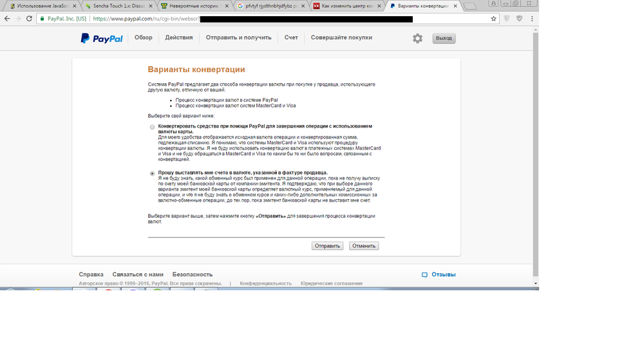
Task: Click the Отправить submit button
Action: pyautogui.click(x=327, y=245)
